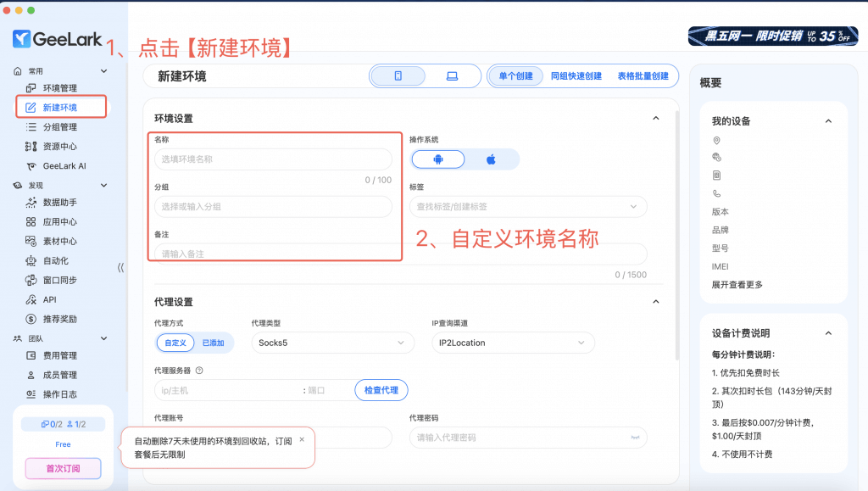Click the 首次订阅 subscribe button
Viewport: 868px width, 491px height.
pyautogui.click(x=63, y=468)
